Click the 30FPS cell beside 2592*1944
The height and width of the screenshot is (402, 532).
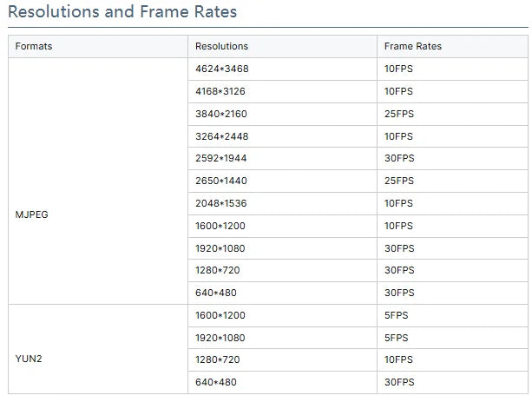pos(453,158)
